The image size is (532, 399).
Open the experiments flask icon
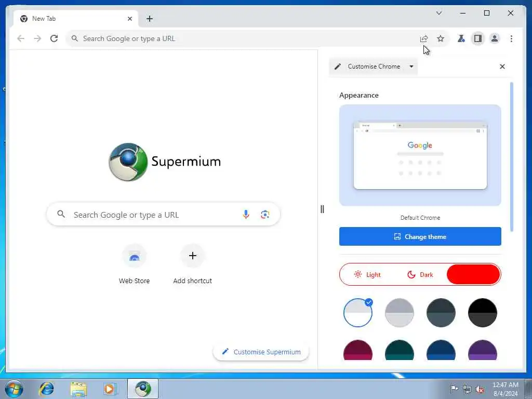click(x=461, y=38)
